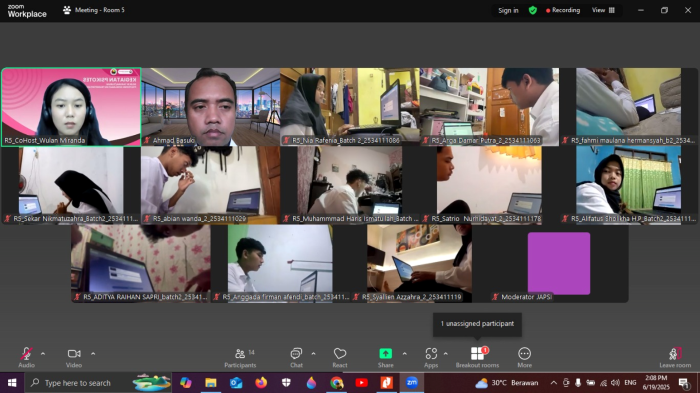Open Breakout rooms panel
700x393 pixels.
pos(477,358)
